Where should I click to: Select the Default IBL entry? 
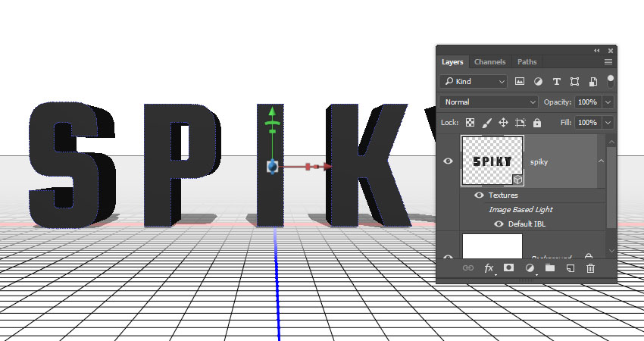(527, 224)
